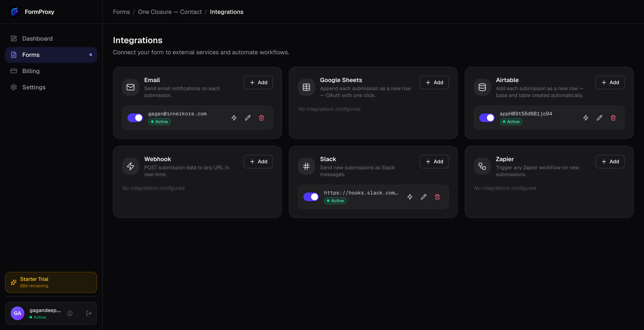644x330 pixels.
Task: Click the Google Sheets table icon
Action: [306, 87]
